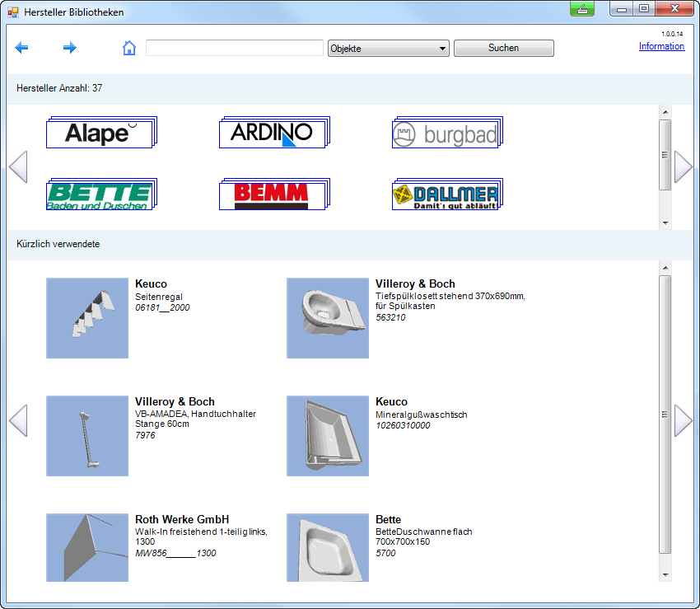700x609 pixels.
Task: Go to the home page icon
Action: click(x=129, y=47)
